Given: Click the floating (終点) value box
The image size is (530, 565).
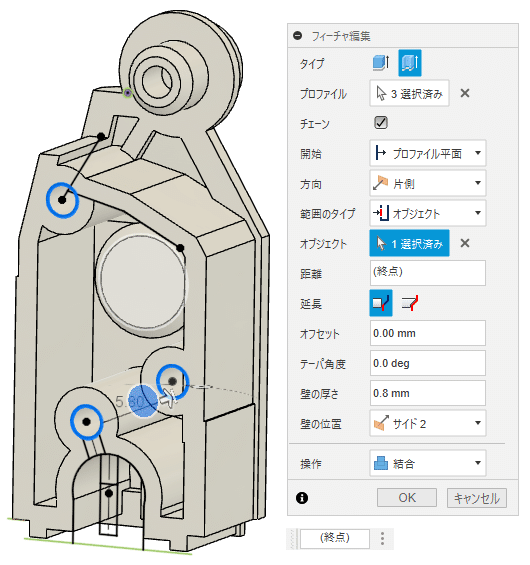Looking at the screenshot, I should (x=335, y=538).
